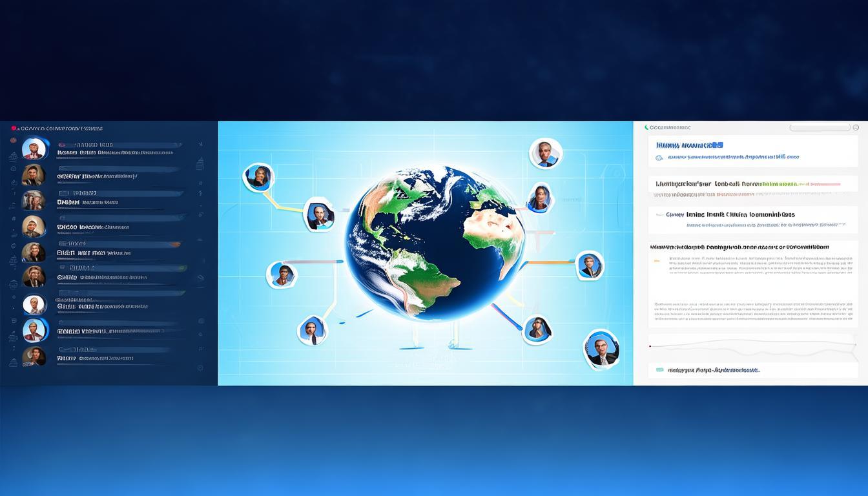This screenshot has width=868, height=496.
Task: Click the small orange marker beside the article paragraph
Action: tap(657, 260)
